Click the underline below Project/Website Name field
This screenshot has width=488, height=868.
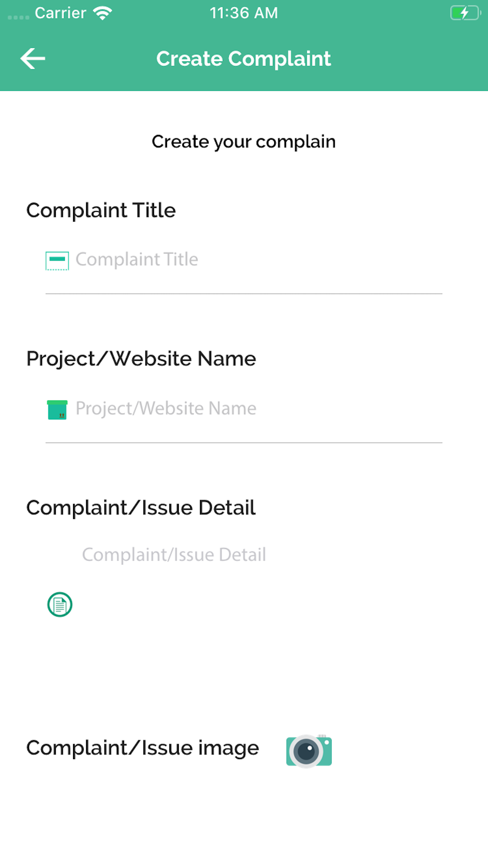pos(244,443)
